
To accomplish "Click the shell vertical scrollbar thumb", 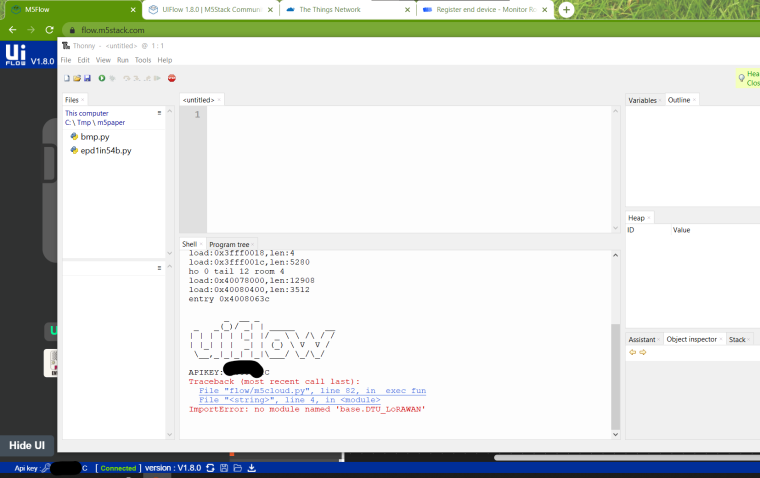I will point(616,376).
